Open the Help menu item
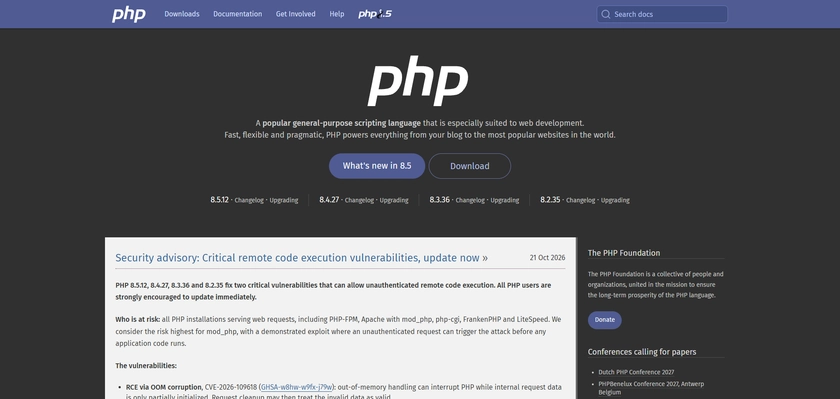 (x=337, y=14)
